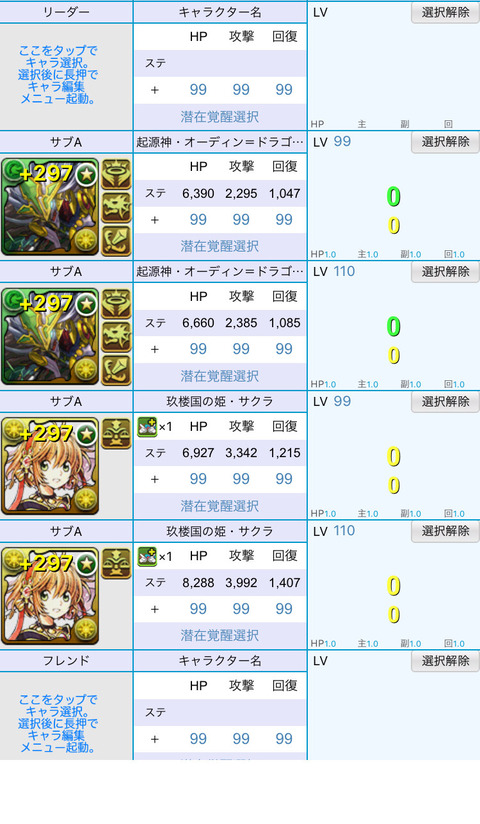Tap the green ×1 awakening icon of LV 99 Sakura
Image resolution: width=480 pixels, height=824 pixels.
point(148,426)
